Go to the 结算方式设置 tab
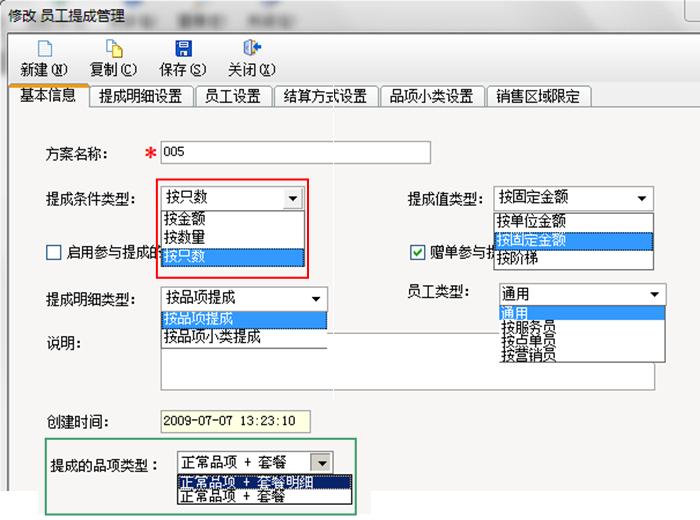The image size is (700, 520). [x=324, y=97]
